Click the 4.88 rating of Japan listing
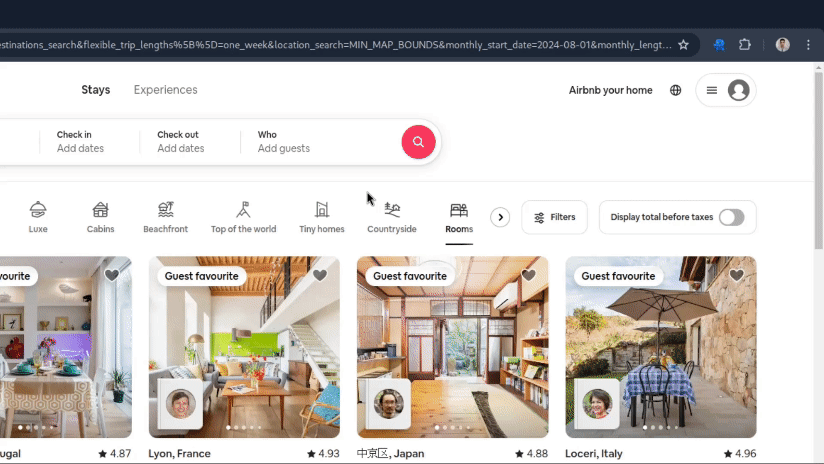The width and height of the screenshot is (824, 464). point(531,453)
